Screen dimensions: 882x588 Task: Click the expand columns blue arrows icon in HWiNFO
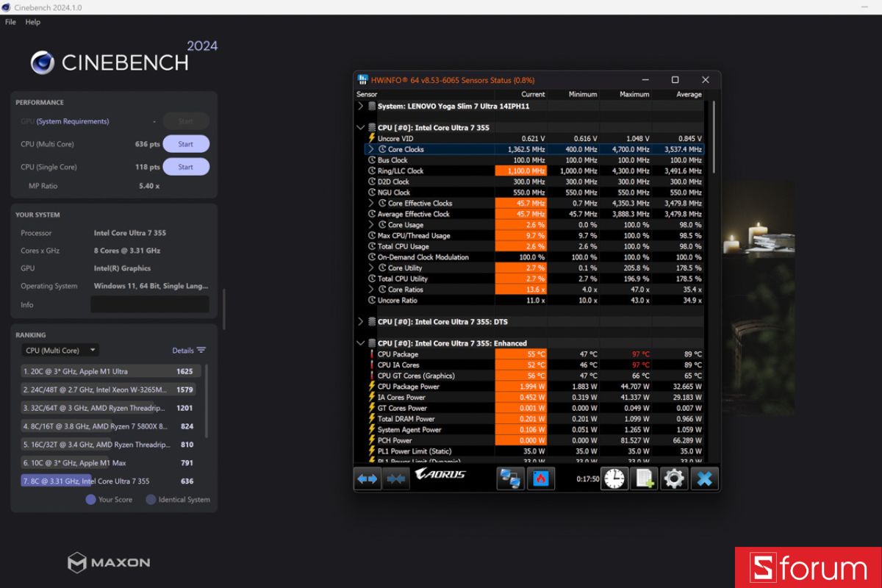tap(367, 478)
